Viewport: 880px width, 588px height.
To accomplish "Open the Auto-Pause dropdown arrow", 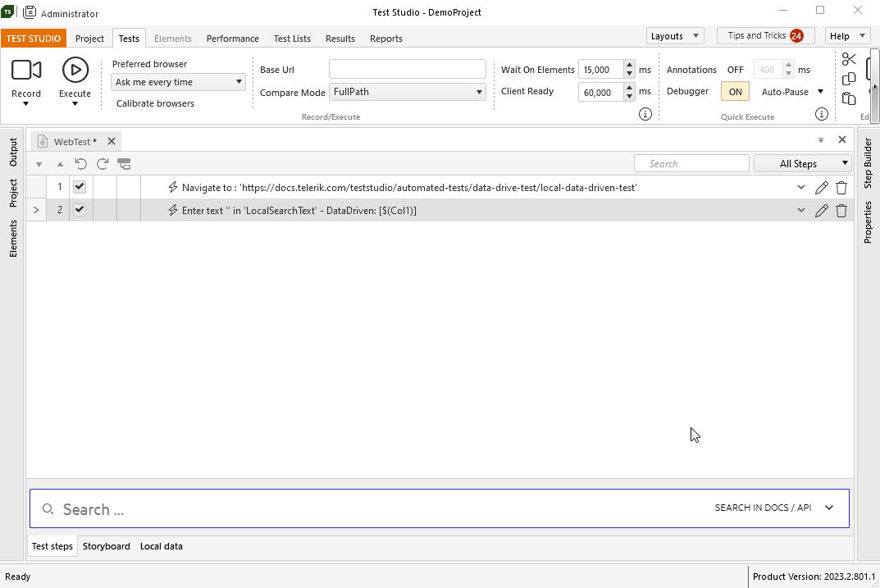I will click(x=820, y=92).
